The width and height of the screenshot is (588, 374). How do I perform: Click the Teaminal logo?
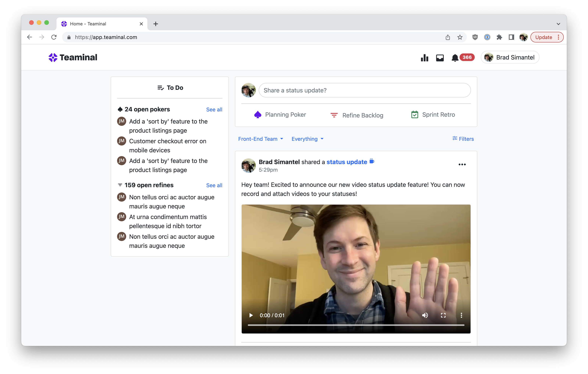[73, 57]
